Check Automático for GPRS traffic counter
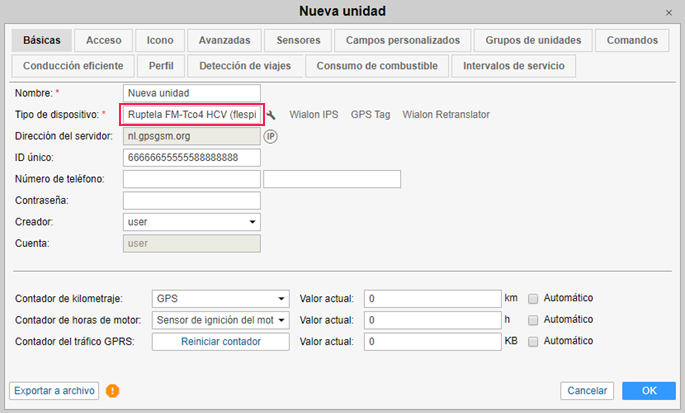Screen dimensions: 685x413 [533, 342]
